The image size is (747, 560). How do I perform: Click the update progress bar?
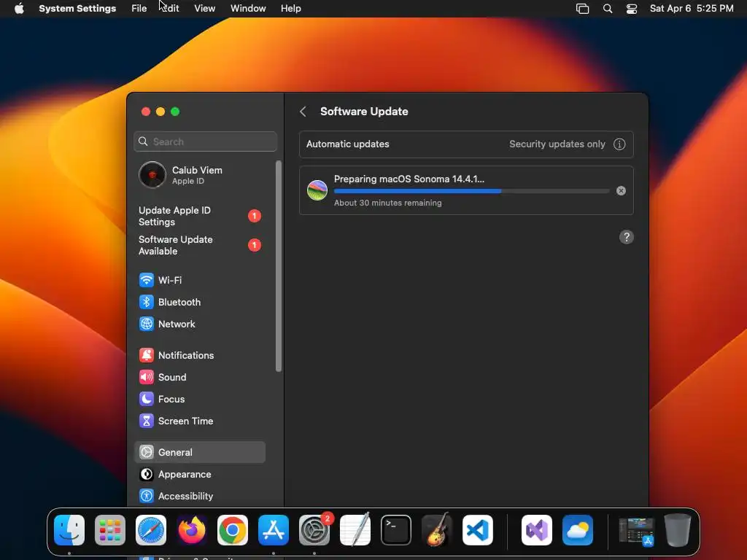coord(472,191)
